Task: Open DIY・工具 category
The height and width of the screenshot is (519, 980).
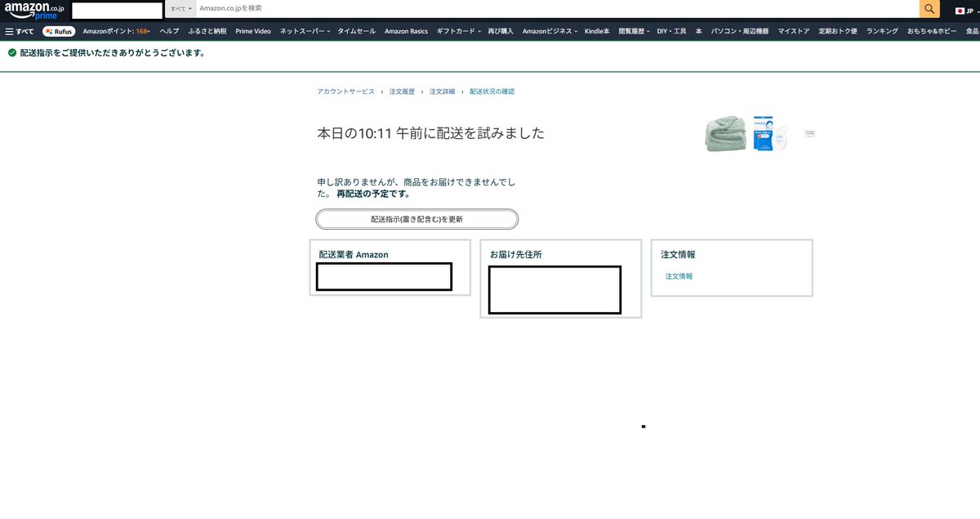Action: point(671,31)
